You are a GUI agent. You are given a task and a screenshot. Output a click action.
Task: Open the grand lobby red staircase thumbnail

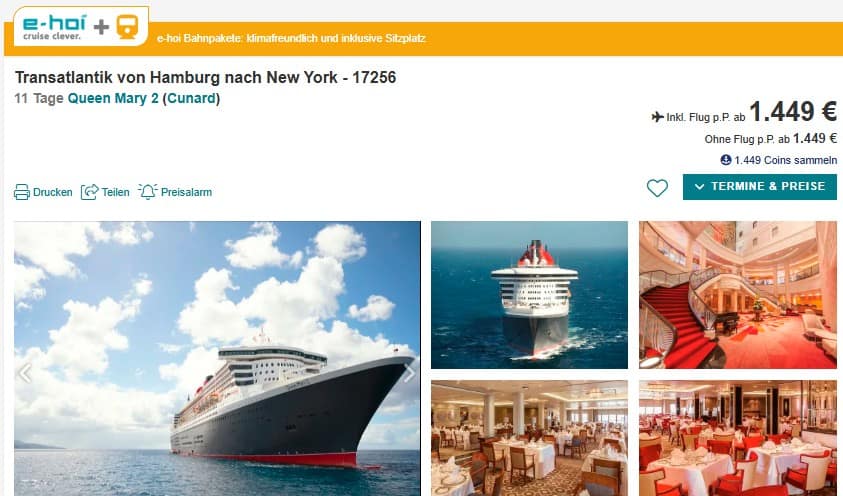[738, 295]
